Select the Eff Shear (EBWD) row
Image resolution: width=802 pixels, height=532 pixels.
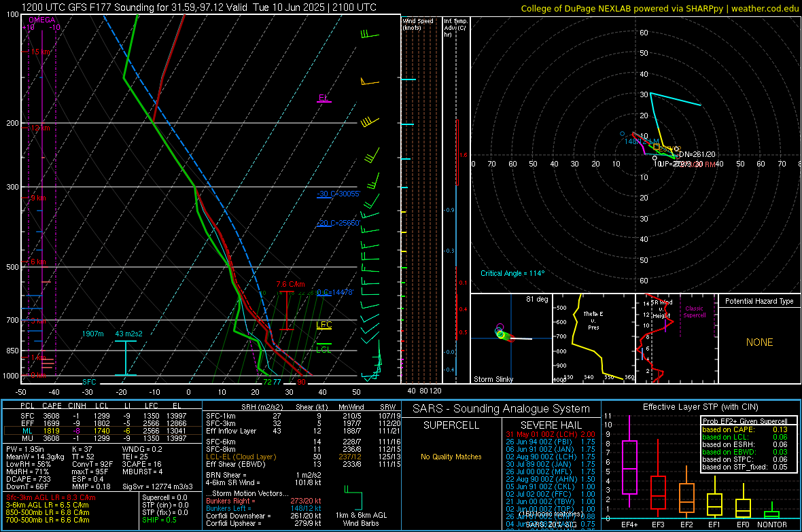[x=303, y=464]
